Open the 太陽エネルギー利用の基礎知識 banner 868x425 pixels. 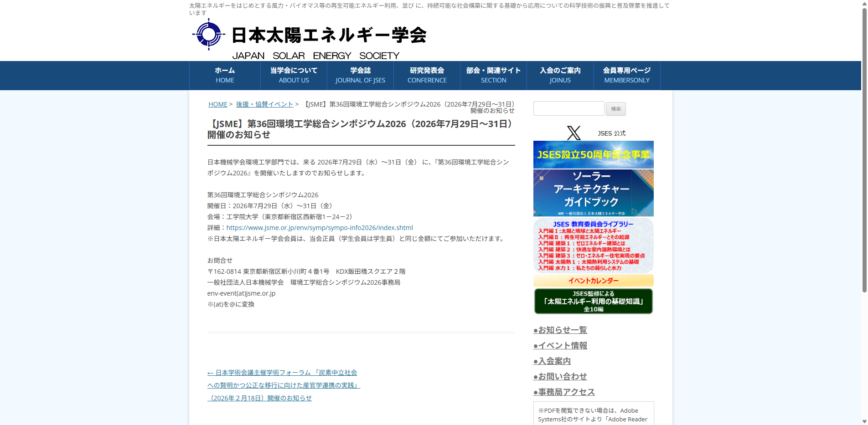click(x=593, y=301)
